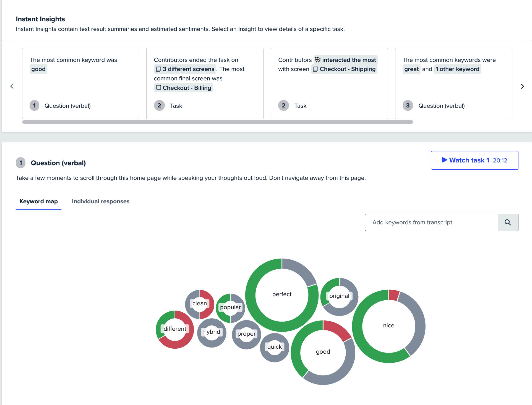Viewport: 532px width, 405px height.
Task: Click the Checkout - Billing screen tag
Action: [184, 88]
